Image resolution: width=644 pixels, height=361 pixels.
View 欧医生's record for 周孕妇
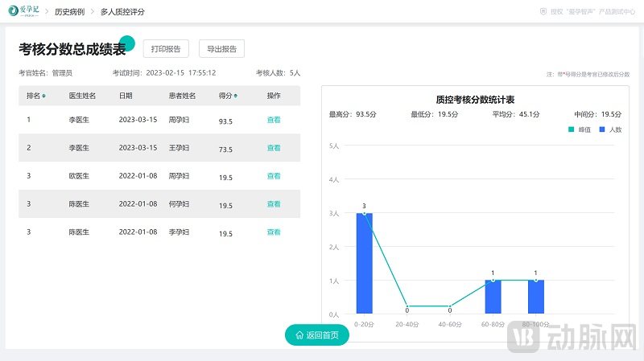pos(274,176)
